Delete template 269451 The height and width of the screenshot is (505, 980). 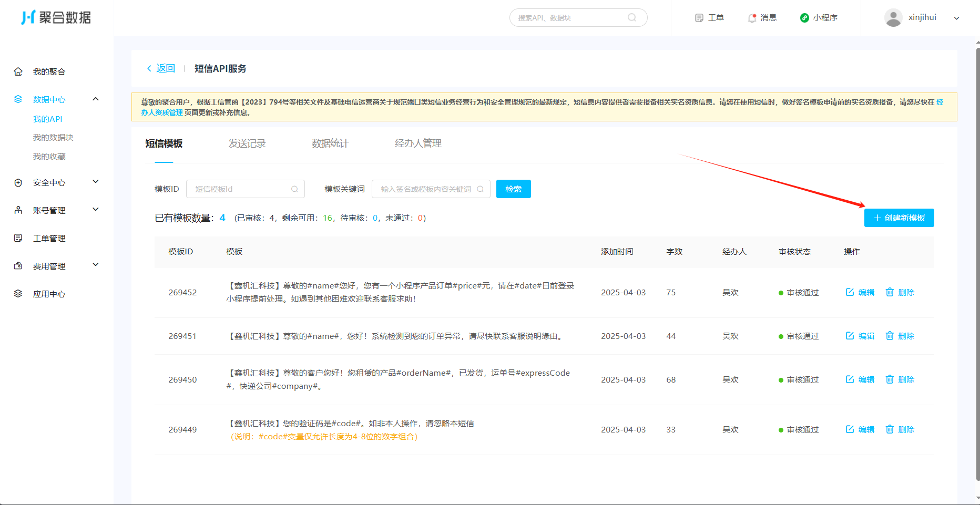900,336
